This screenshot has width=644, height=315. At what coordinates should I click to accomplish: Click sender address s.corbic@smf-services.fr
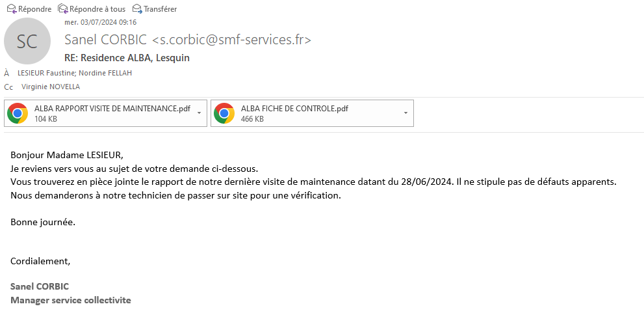pyautogui.click(x=231, y=40)
